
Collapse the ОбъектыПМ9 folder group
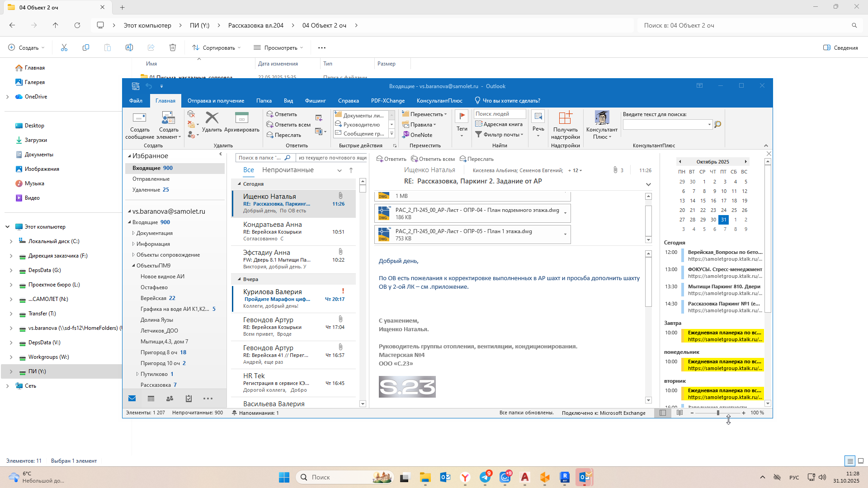tap(133, 266)
